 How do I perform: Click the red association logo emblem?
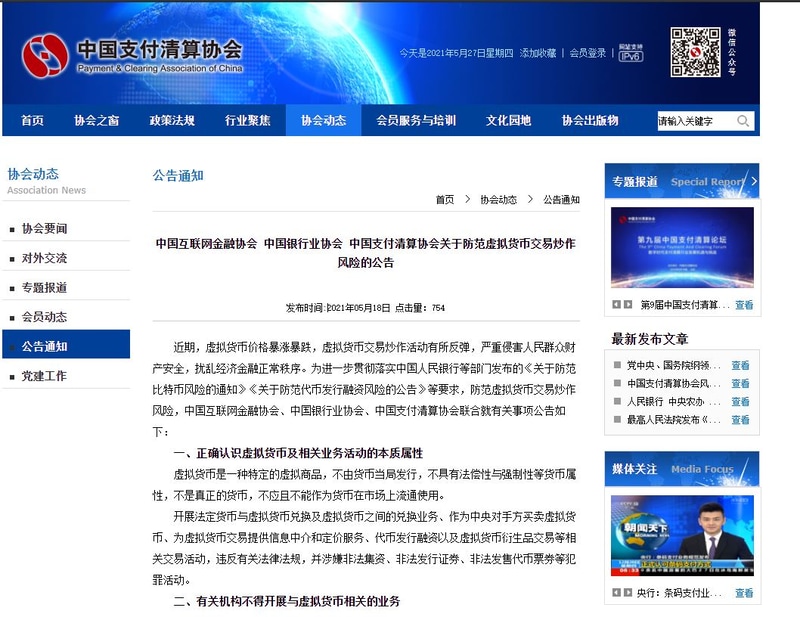pos(45,56)
